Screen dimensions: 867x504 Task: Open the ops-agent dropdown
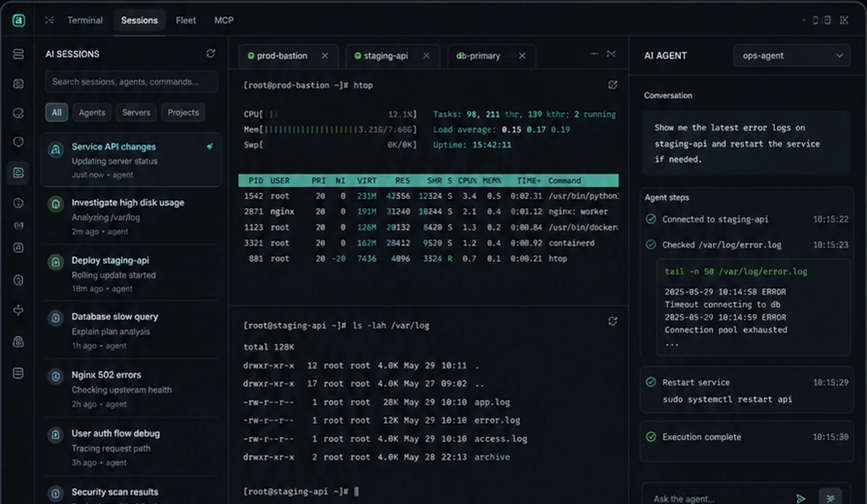[x=792, y=56]
